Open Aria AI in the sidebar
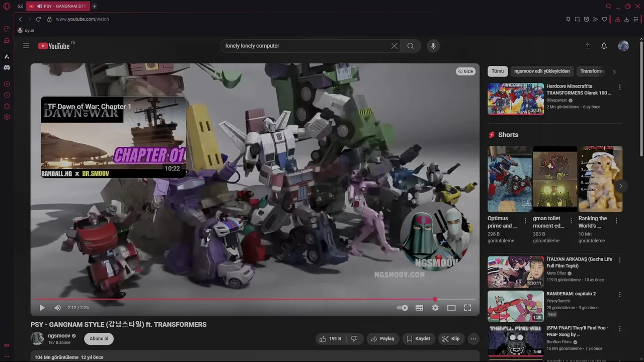The width and height of the screenshot is (644, 362). [x=7, y=56]
